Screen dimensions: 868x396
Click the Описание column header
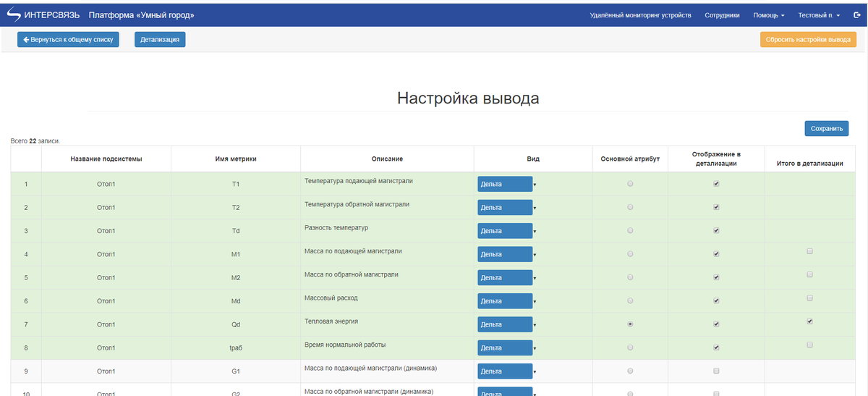[x=387, y=159]
